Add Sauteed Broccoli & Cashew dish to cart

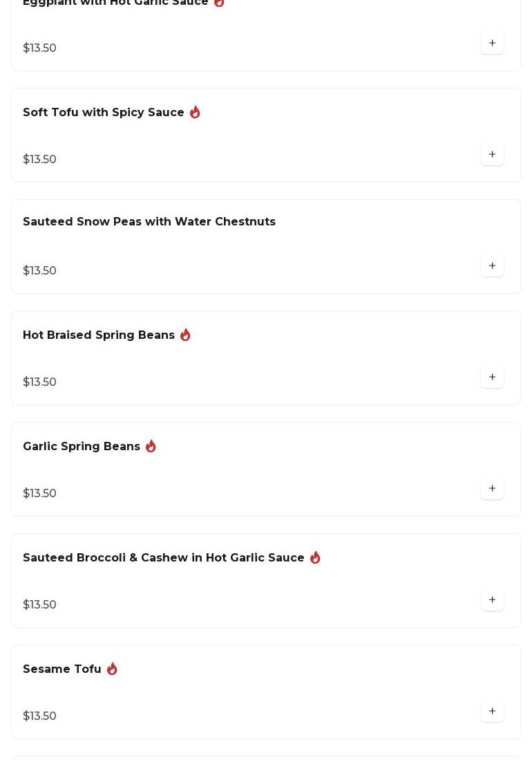pyautogui.click(x=492, y=600)
